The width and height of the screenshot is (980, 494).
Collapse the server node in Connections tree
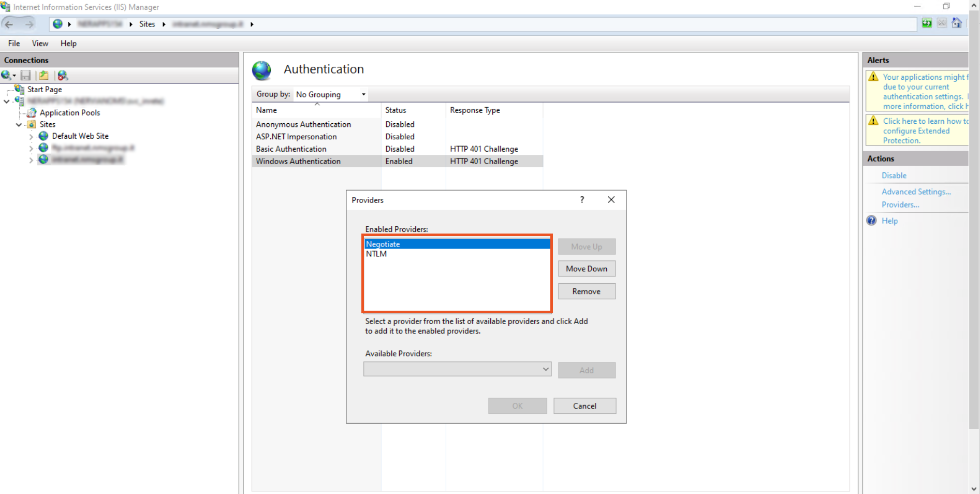tap(6, 101)
